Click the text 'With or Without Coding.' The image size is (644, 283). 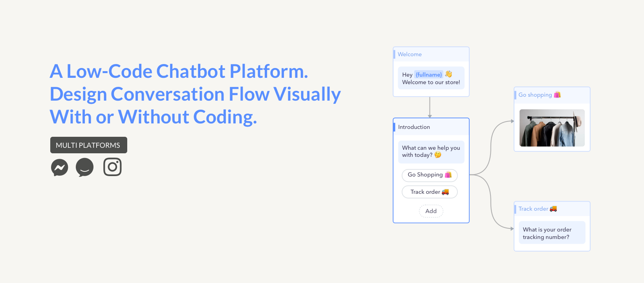click(154, 117)
